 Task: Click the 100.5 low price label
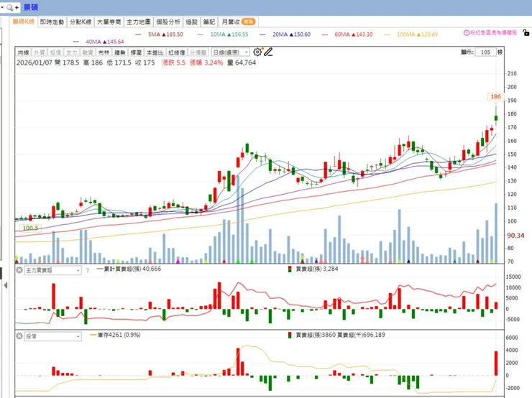point(30,228)
